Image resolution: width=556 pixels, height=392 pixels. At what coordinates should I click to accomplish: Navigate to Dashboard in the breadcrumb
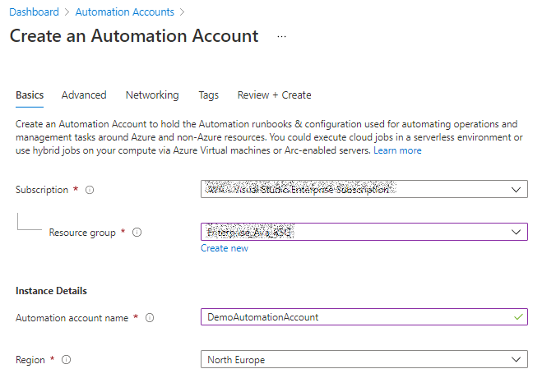[x=34, y=12]
